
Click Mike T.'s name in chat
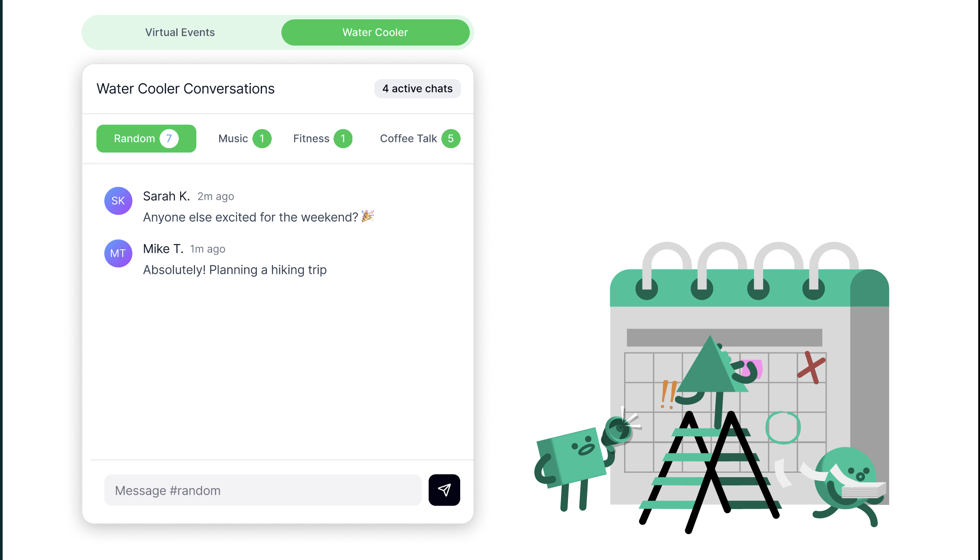[x=163, y=249]
